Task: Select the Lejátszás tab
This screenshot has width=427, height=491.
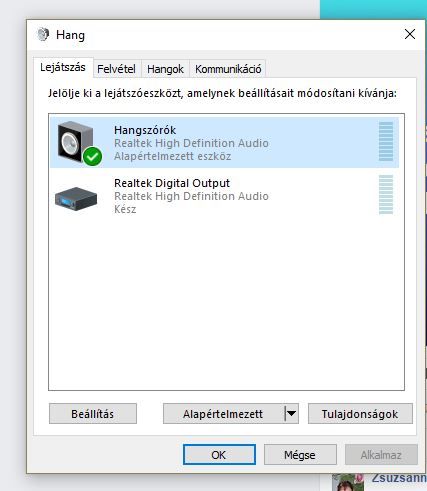Action: pyautogui.click(x=63, y=67)
